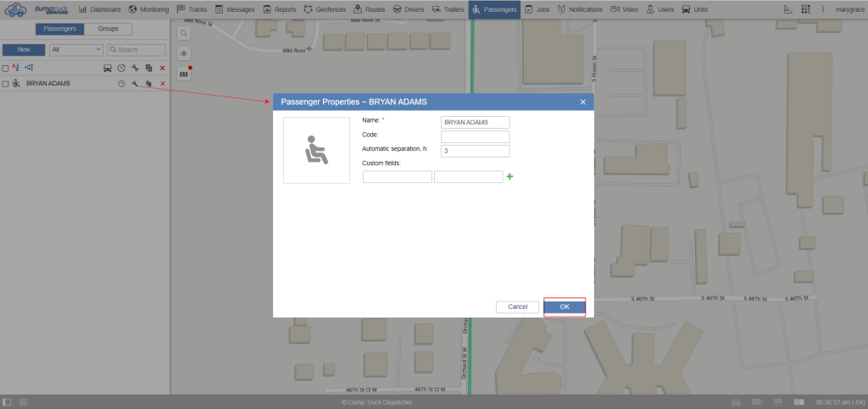Switch to the Groups tab
Screen dimensions: 868x409
click(x=108, y=28)
